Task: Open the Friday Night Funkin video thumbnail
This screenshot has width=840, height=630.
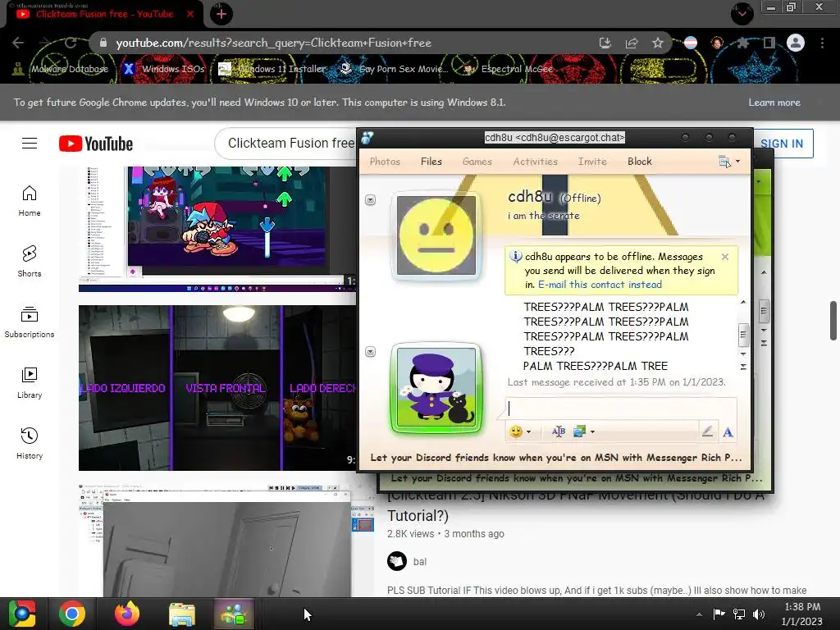Action: pyautogui.click(x=217, y=230)
